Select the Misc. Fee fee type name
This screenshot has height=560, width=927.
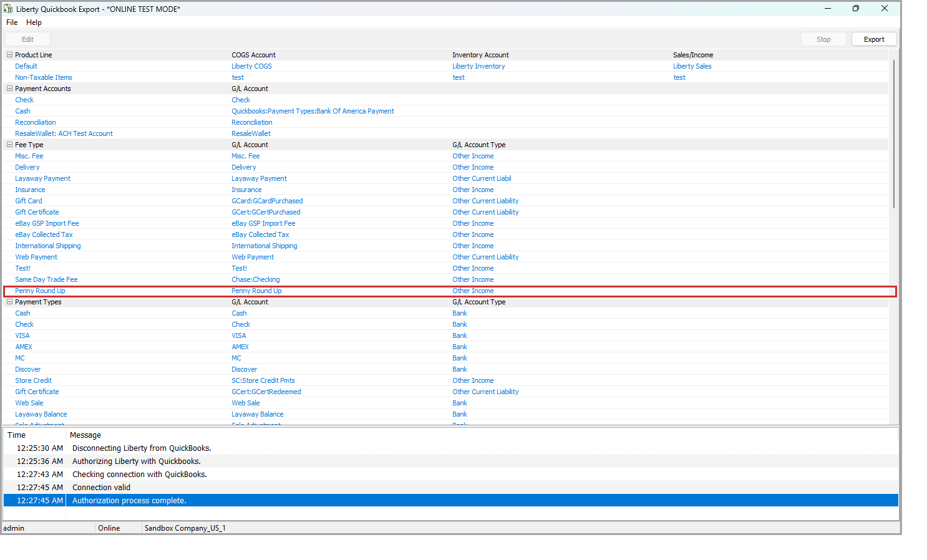pos(29,156)
